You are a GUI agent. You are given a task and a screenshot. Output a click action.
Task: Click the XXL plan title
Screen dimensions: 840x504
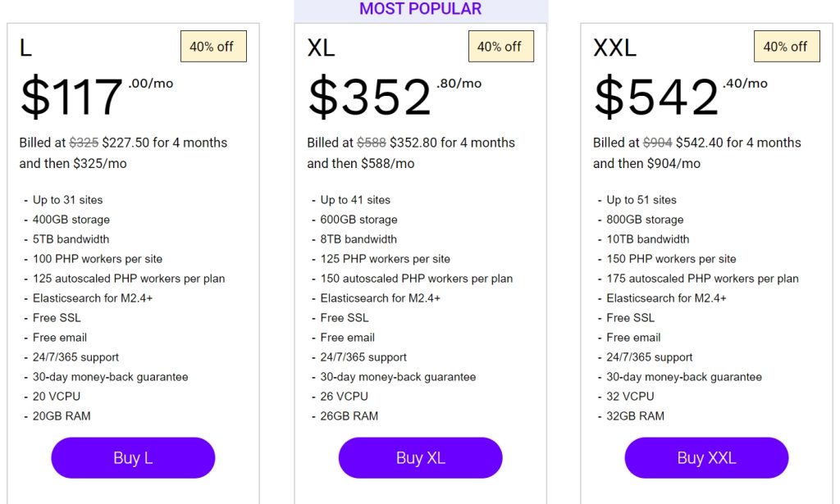614,48
